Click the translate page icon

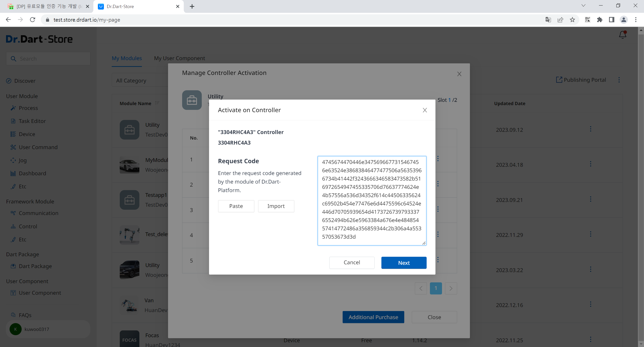pos(548,20)
